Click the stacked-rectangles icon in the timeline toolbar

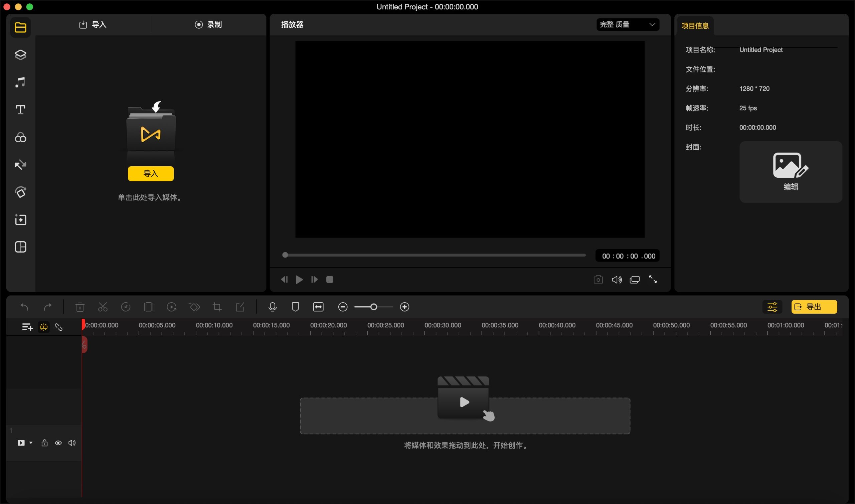(148, 307)
